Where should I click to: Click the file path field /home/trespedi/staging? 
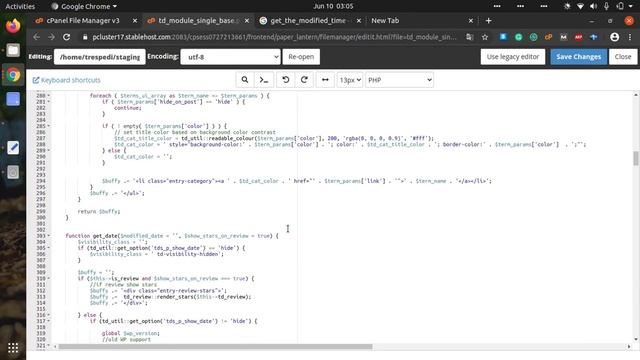pos(100,57)
